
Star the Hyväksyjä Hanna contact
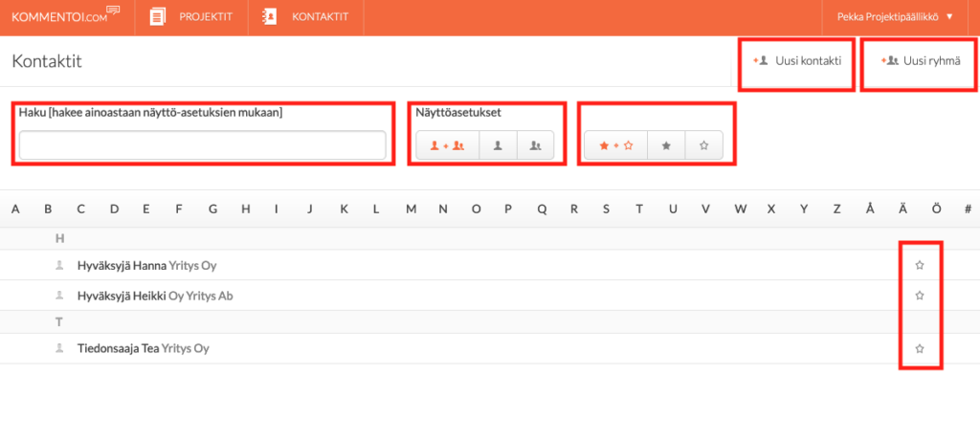coord(920,266)
